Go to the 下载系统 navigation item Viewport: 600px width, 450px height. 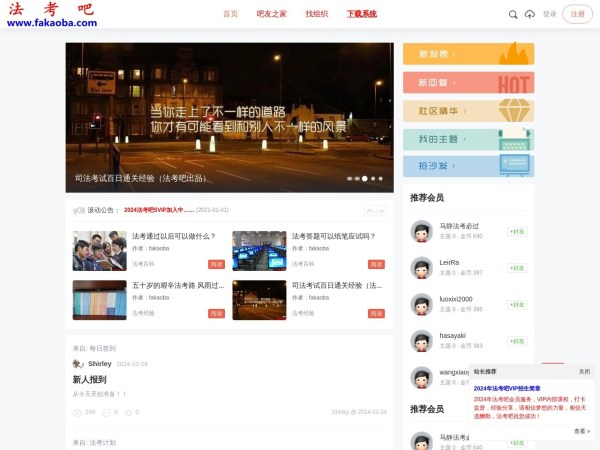361,14
